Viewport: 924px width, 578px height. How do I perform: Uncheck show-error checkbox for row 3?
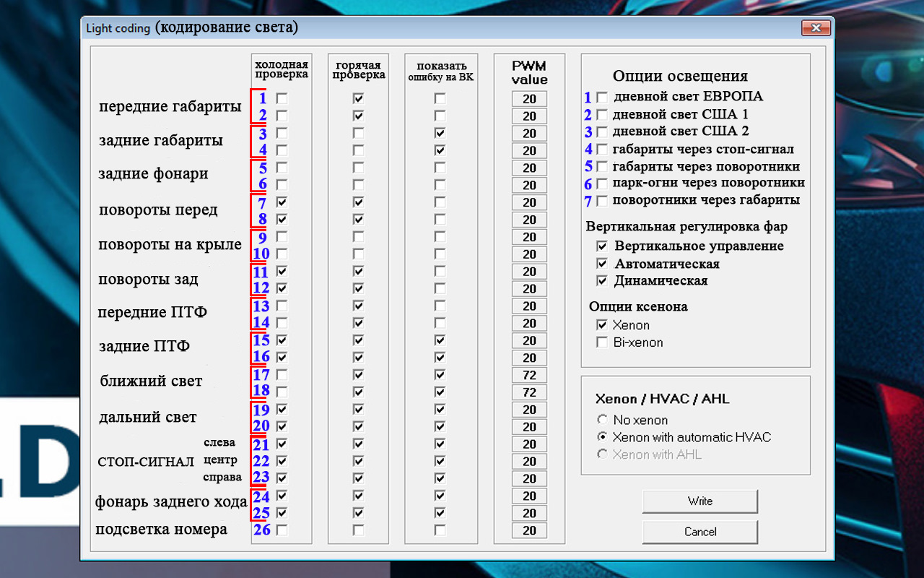click(x=440, y=133)
